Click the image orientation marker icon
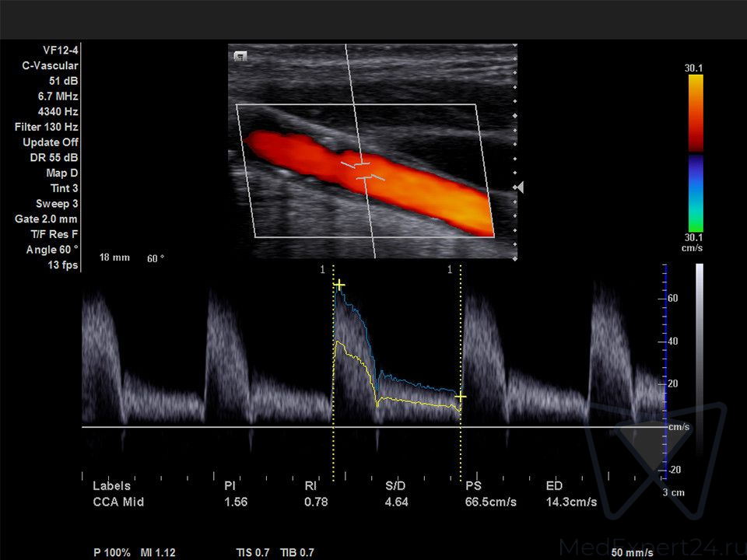 pos(241,56)
